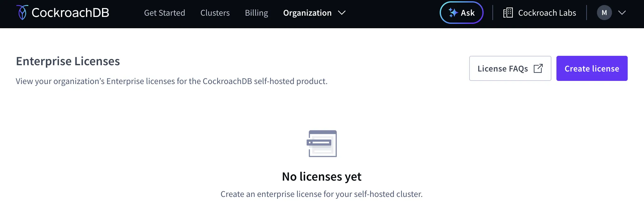Click the building icon for the organization
644x217 pixels.
(508, 13)
